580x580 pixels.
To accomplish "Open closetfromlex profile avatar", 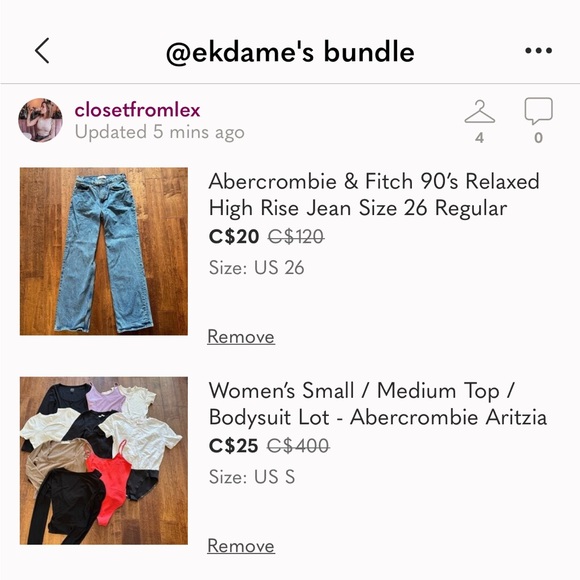I will [40, 120].
